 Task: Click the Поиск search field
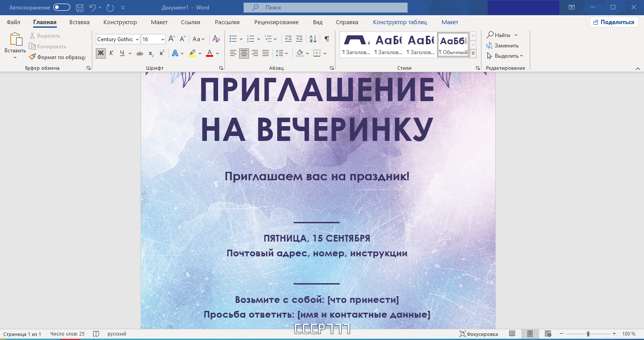point(325,7)
